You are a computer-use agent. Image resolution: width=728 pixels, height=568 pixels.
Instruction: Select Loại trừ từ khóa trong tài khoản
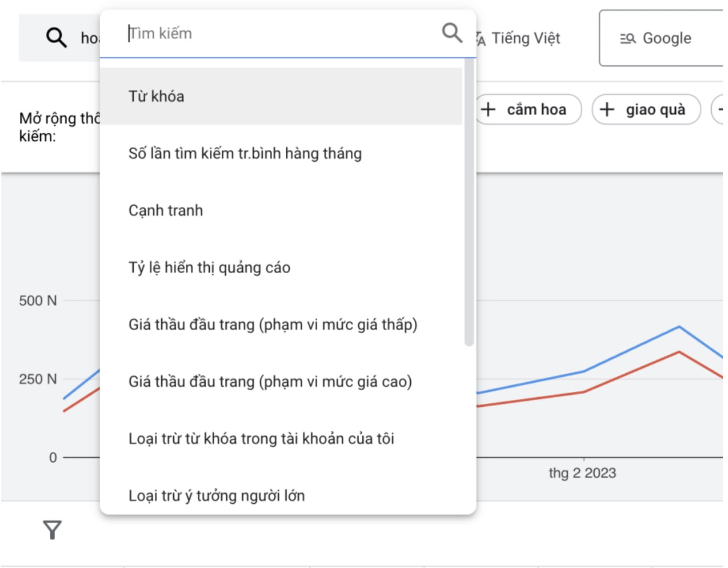(x=281, y=439)
